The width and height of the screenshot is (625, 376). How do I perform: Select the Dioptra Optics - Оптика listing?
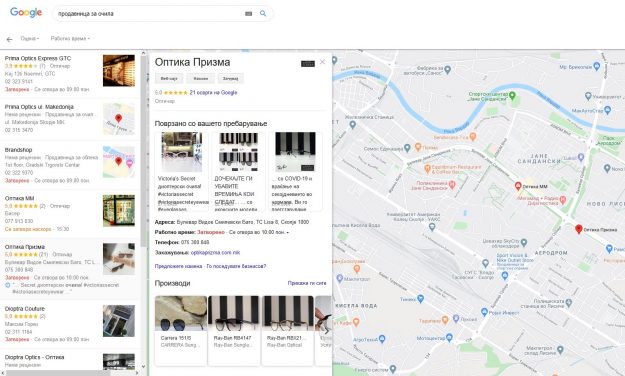70,360
